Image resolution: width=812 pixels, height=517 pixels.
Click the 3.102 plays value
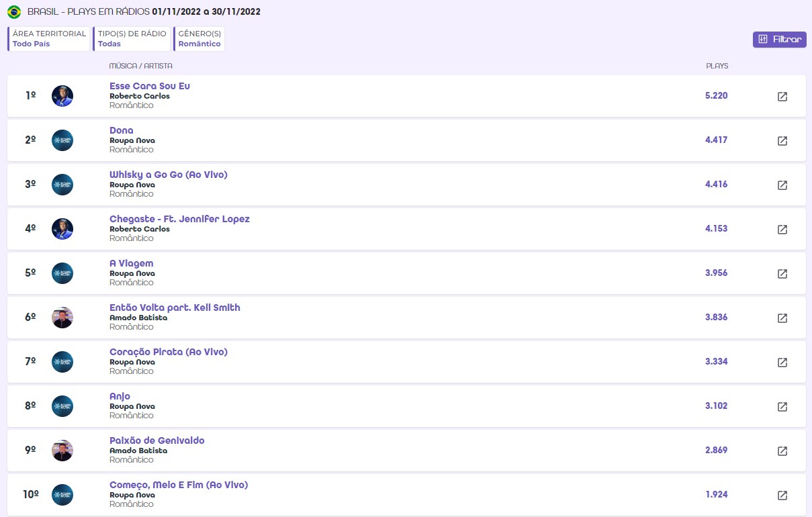(717, 406)
